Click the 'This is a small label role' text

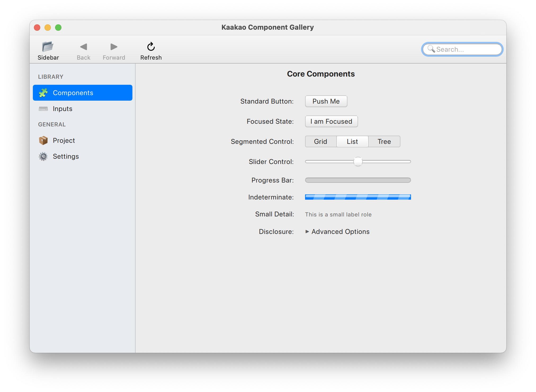tap(338, 215)
